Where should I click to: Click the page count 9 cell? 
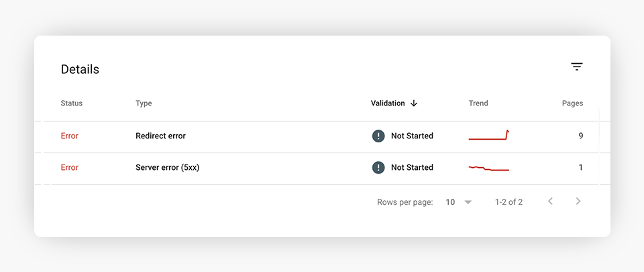point(580,136)
